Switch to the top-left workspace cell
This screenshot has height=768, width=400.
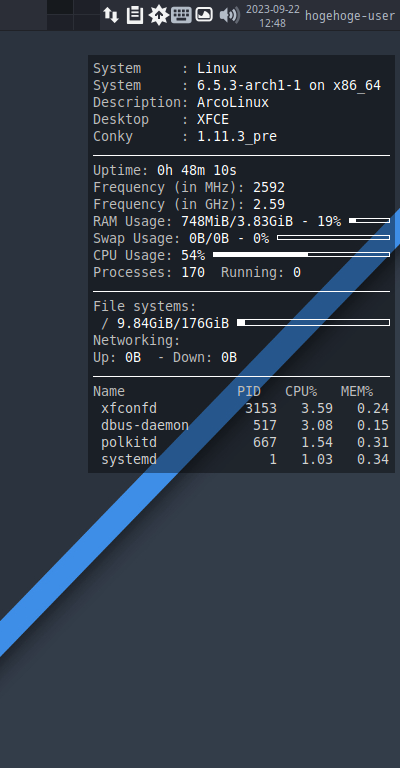point(60,7)
